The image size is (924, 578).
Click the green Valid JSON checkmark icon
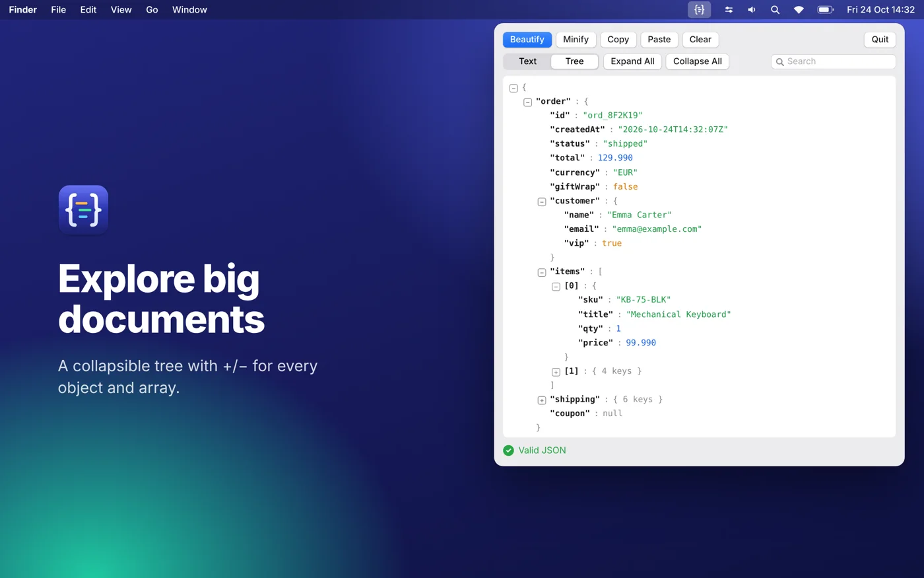508,451
